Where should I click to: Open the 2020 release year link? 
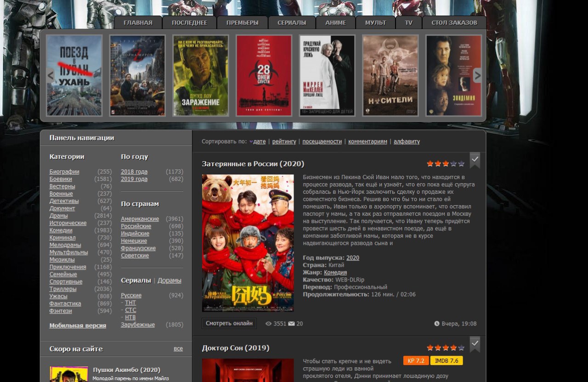coord(353,258)
